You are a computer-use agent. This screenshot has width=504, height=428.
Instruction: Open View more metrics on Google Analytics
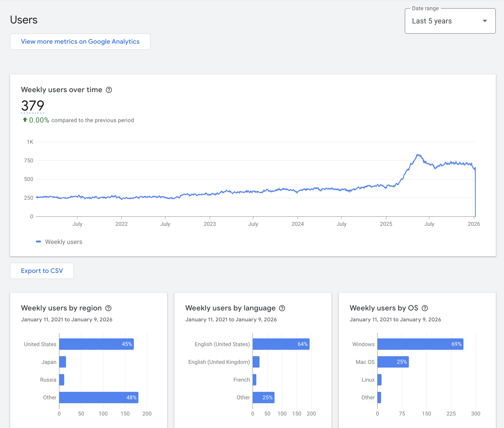[x=80, y=41]
